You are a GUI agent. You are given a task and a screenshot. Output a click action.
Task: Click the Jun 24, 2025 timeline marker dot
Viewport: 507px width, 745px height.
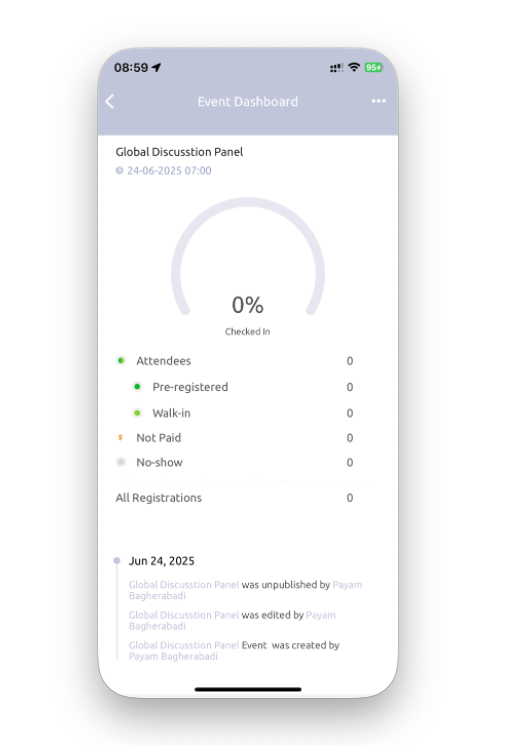pos(117,561)
